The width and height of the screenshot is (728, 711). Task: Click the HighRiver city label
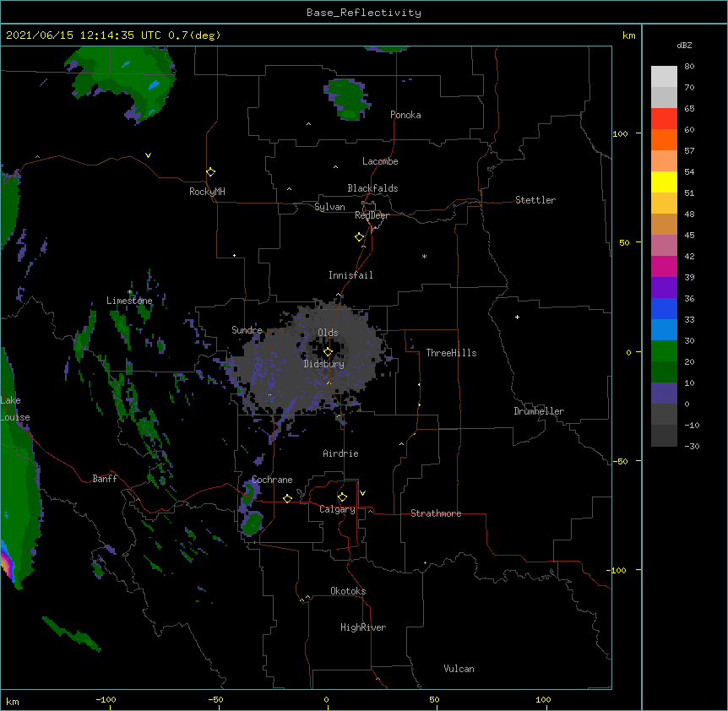(x=363, y=627)
